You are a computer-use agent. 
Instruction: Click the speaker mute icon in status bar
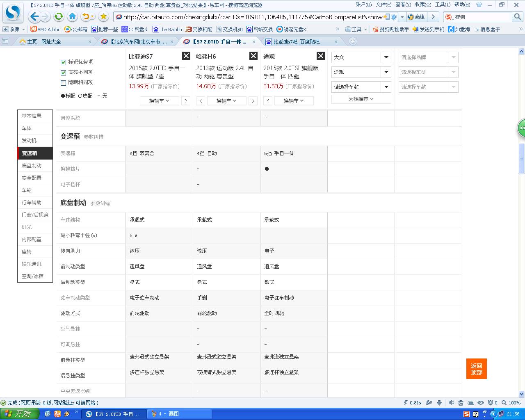[451, 403]
